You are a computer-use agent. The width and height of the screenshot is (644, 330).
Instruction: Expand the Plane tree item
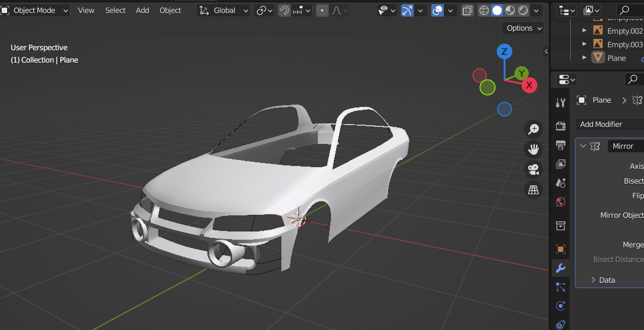coord(584,58)
